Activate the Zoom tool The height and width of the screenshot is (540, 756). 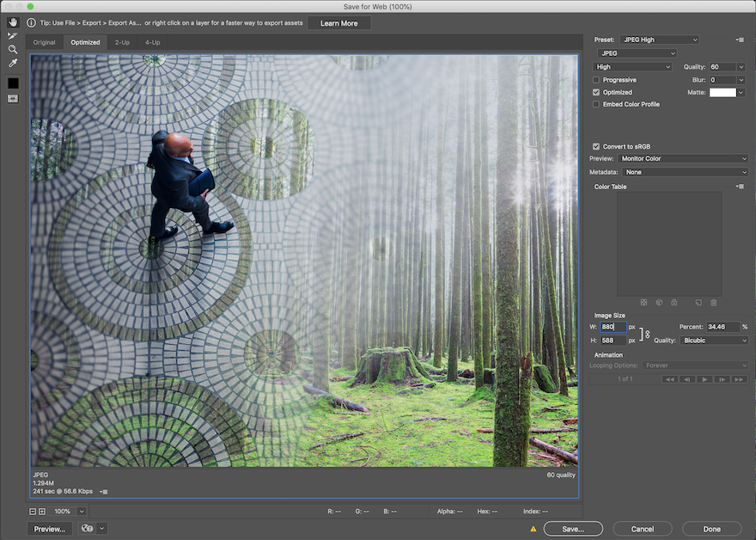pyautogui.click(x=11, y=49)
